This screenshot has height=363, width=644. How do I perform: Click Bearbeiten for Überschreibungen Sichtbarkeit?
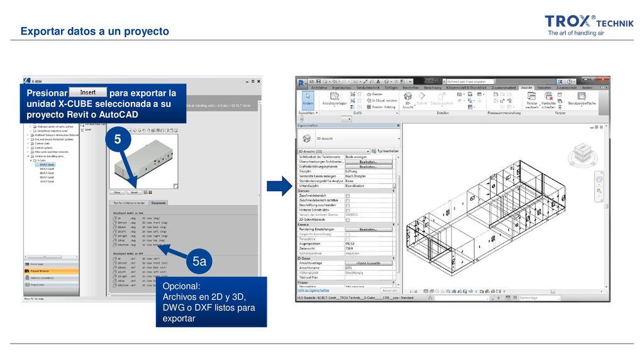point(369,162)
